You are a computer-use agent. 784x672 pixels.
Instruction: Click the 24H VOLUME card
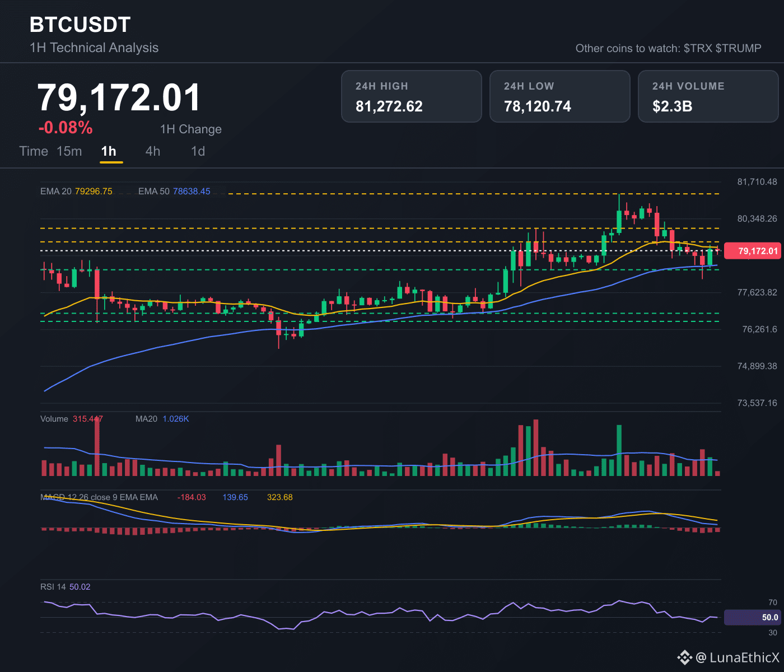[708, 96]
